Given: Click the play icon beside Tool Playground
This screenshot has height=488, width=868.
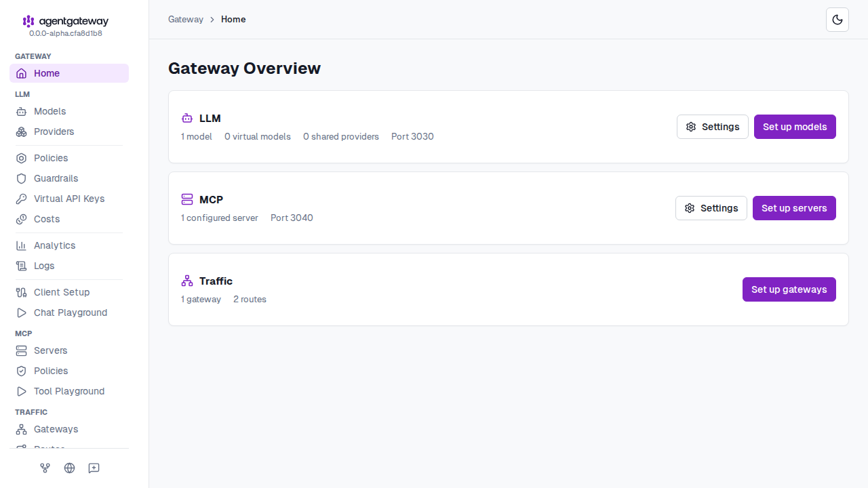Looking at the screenshot, I should (x=22, y=391).
